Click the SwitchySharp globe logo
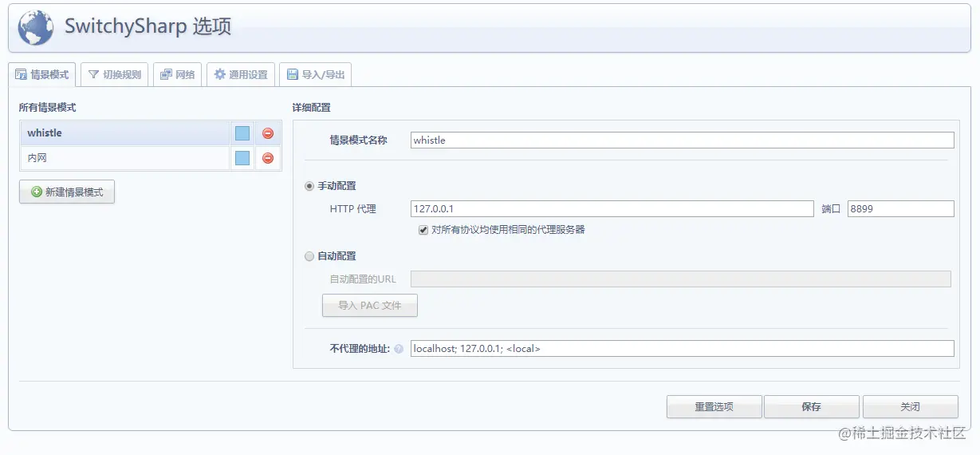The width and height of the screenshot is (980, 455). click(35, 27)
